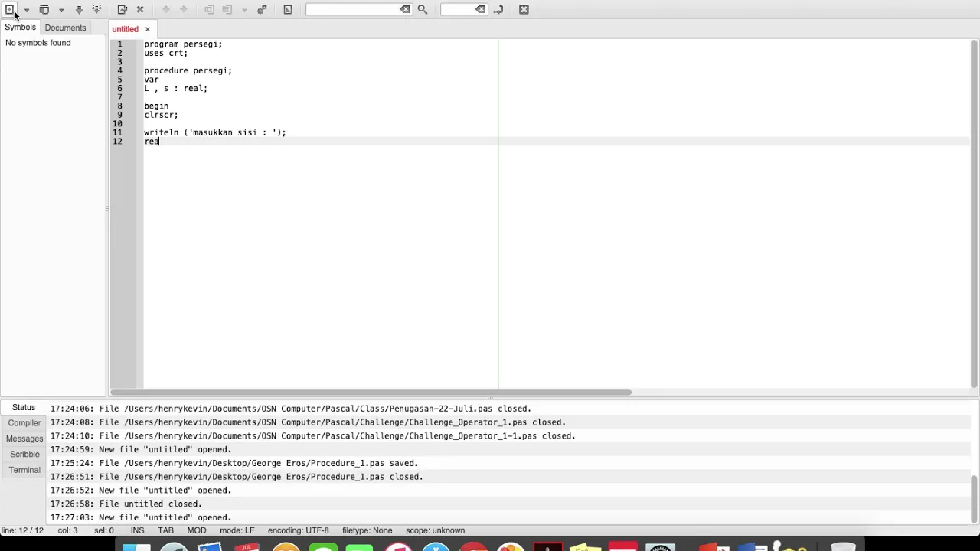
Task: Select the untitled document tab
Action: tap(126, 29)
